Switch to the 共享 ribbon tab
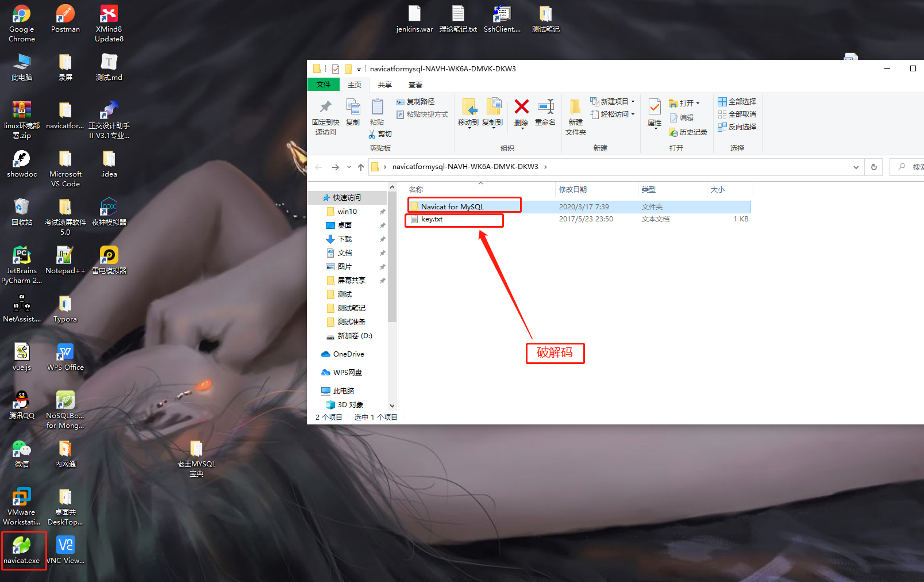The image size is (924, 582). pyautogui.click(x=385, y=85)
